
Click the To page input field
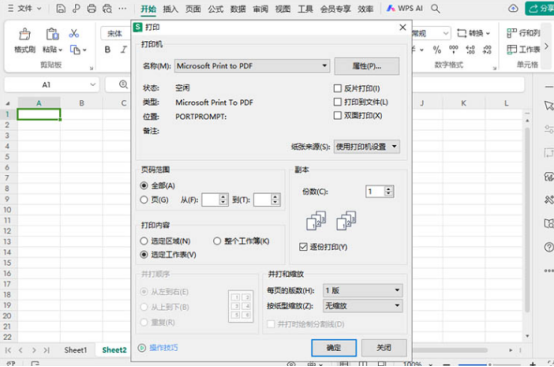coord(263,200)
